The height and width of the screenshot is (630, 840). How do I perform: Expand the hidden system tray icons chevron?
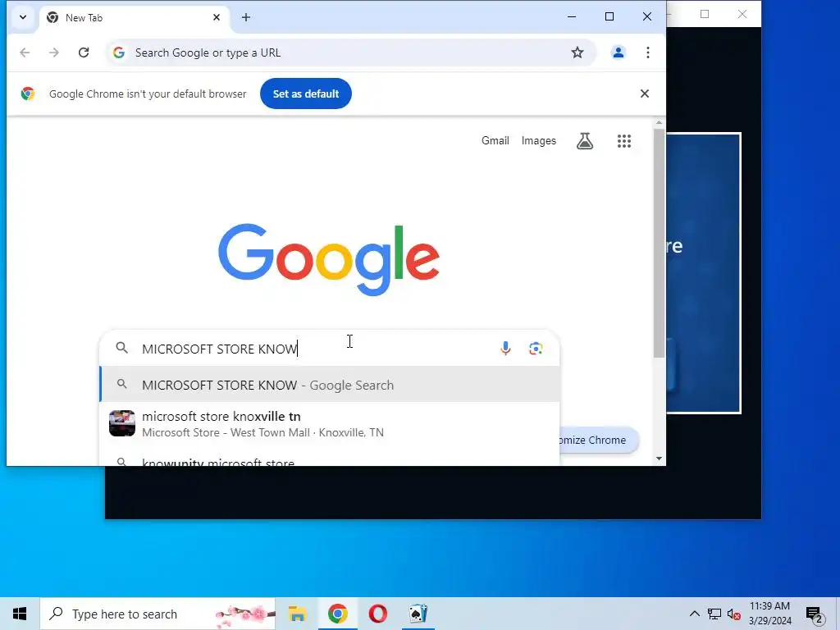(x=694, y=614)
